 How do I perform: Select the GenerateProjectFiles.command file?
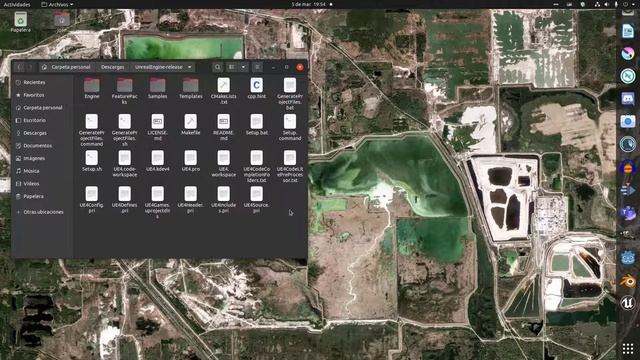tap(92, 130)
